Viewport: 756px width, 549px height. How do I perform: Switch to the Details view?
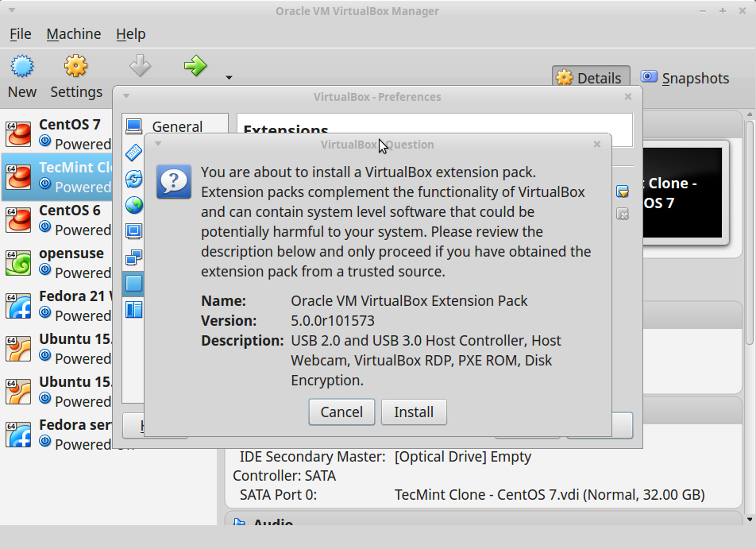[x=591, y=78]
